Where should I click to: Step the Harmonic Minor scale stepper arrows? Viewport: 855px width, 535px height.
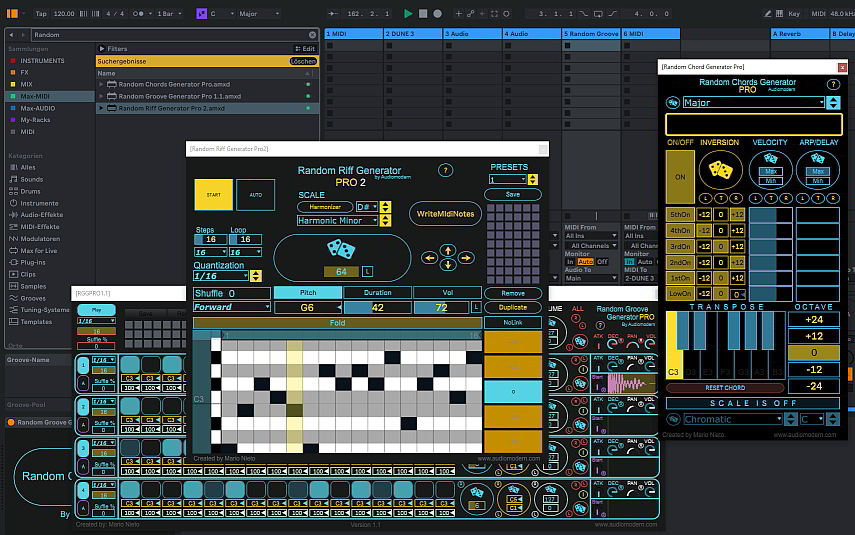coord(386,221)
